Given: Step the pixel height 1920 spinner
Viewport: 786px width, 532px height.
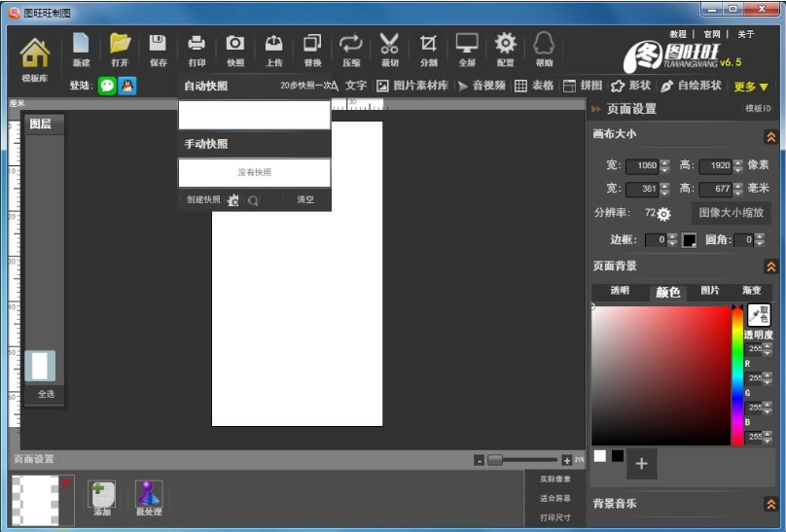Looking at the screenshot, I should [738, 165].
